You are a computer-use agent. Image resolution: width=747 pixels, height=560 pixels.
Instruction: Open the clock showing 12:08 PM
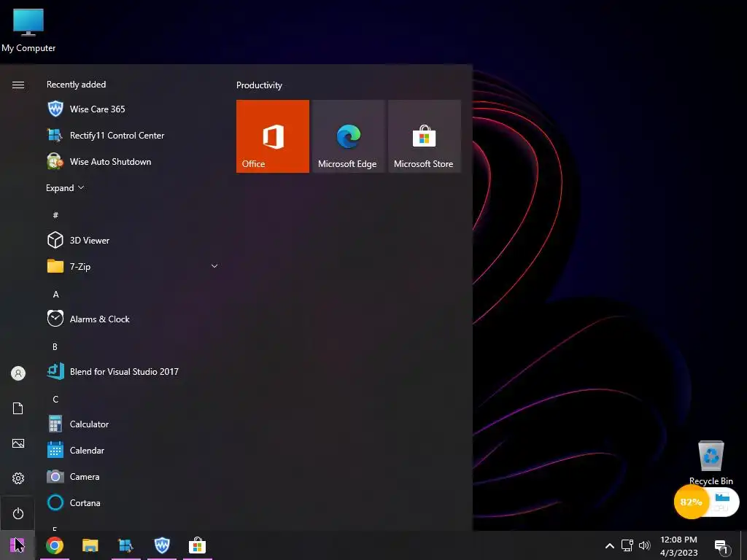(679, 545)
